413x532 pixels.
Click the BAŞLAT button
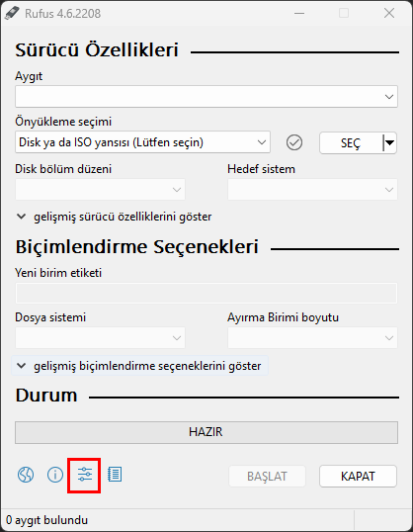tap(267, 477)
